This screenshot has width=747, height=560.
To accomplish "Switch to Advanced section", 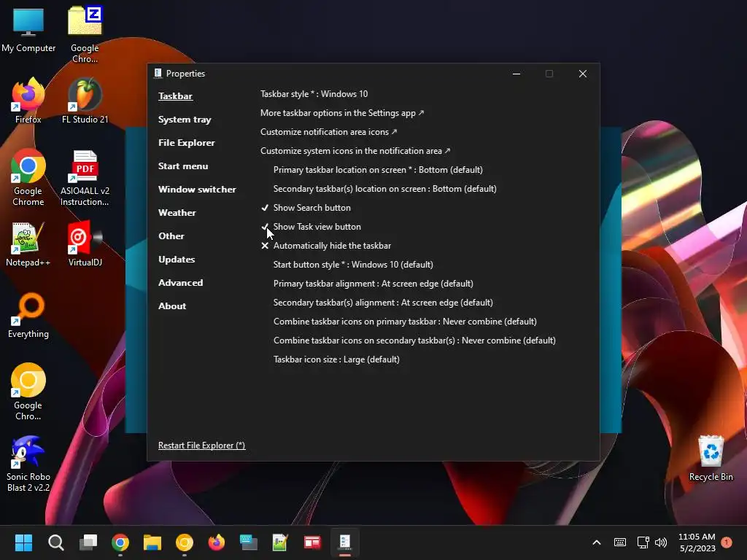I will (x=181, y=283).
